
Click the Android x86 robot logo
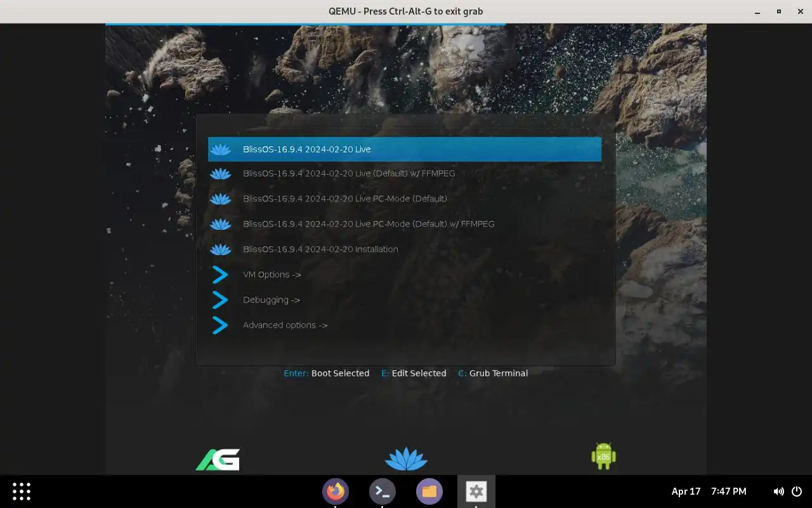coord(603,456)
